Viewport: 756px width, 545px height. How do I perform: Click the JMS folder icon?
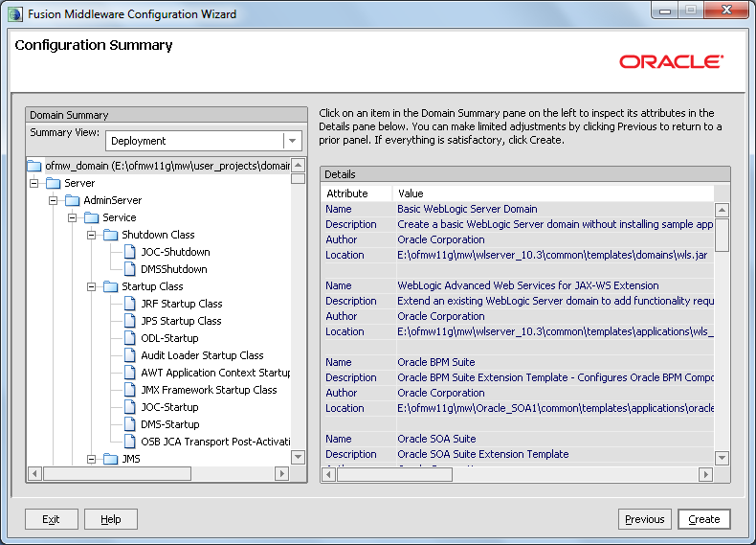tap(110, 459)
